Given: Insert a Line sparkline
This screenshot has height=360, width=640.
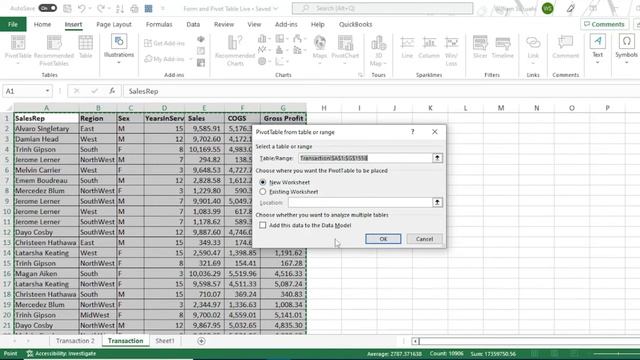Looking at the screenshot, I should pos(407,47).
